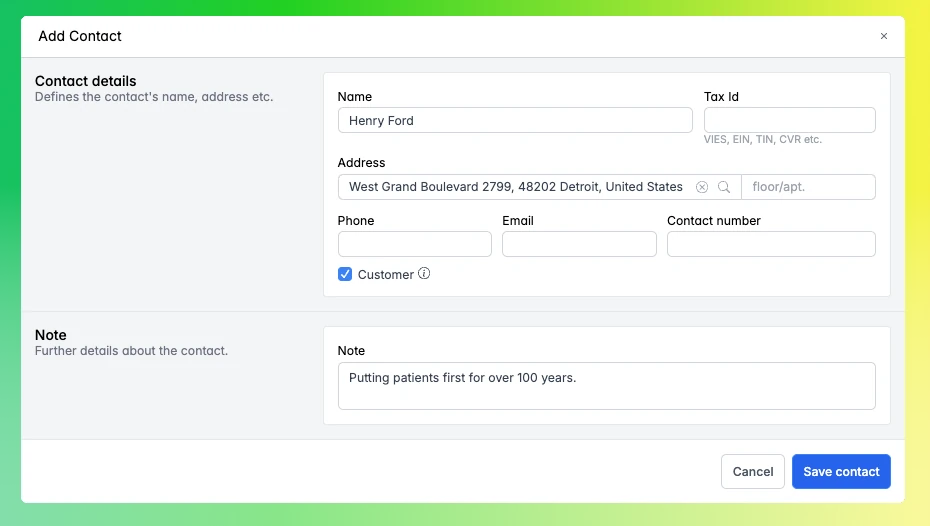930x526 pixels.
Task: Click inside the Note text area
Action: 606,386
